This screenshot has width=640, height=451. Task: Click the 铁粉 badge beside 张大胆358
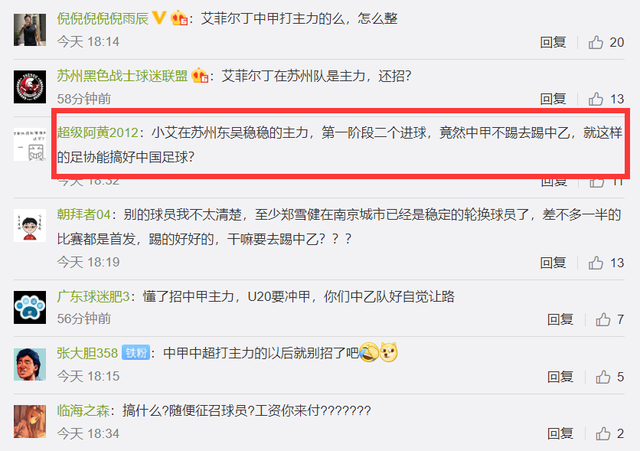pos(136,353)
